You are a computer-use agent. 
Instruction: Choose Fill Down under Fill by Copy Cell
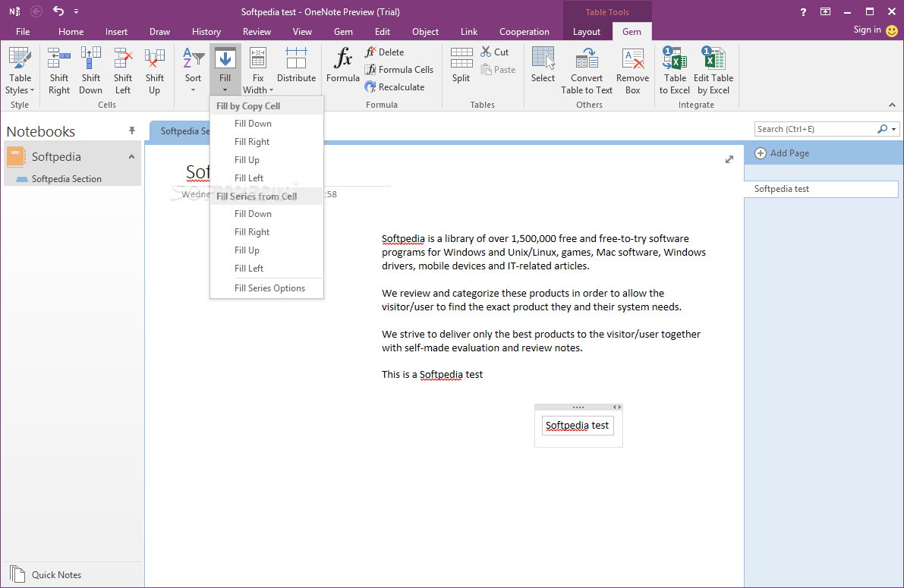pos(267,124)
